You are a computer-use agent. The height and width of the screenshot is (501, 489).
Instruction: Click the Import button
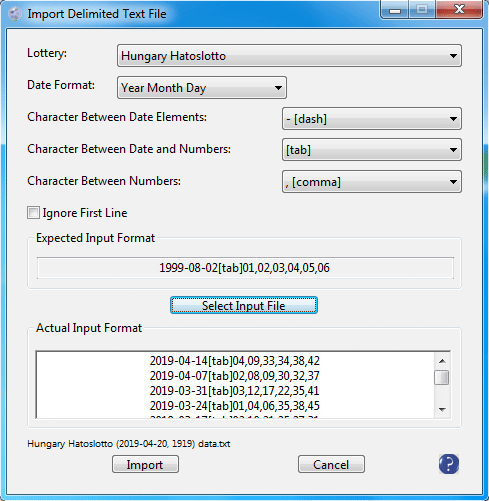pyautogui.click(x=145, y=464)
